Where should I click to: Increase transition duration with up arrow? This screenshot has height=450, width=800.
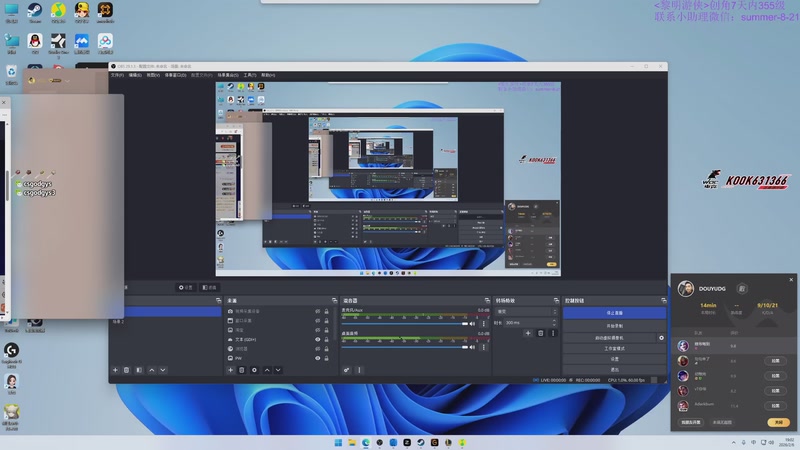[555, 320]
